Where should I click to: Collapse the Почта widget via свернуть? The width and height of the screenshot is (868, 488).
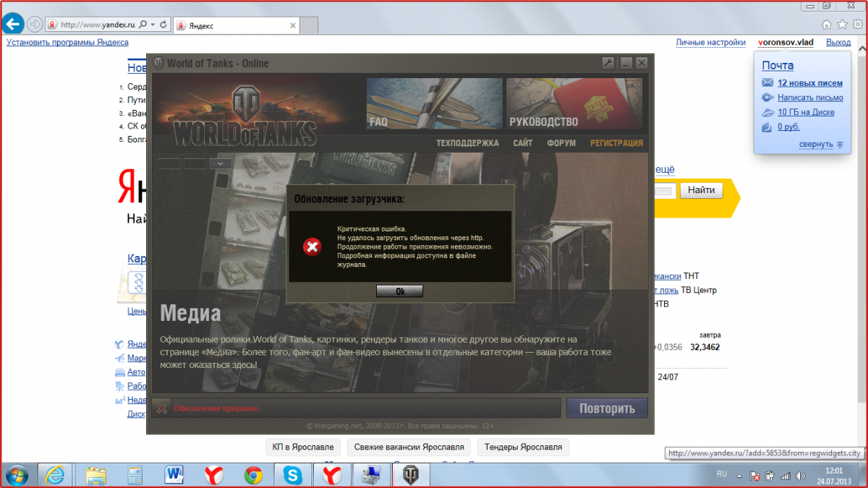click(816, 145)
